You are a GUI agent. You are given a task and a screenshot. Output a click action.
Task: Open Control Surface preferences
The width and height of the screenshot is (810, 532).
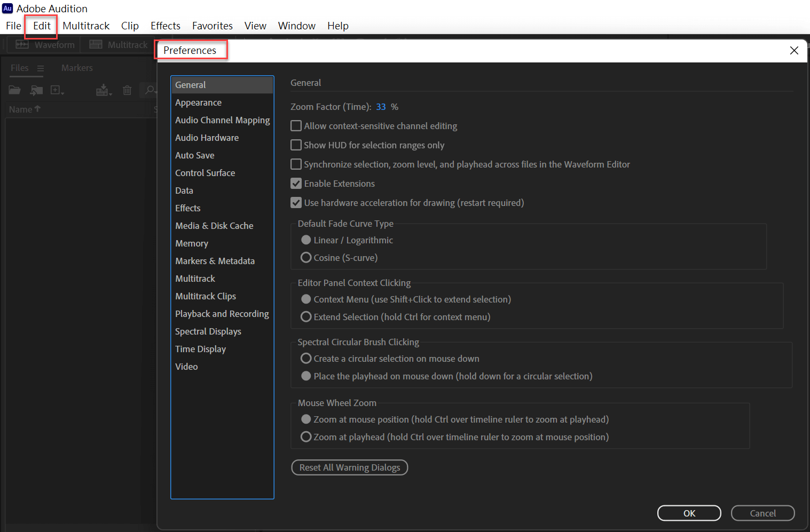222,173
